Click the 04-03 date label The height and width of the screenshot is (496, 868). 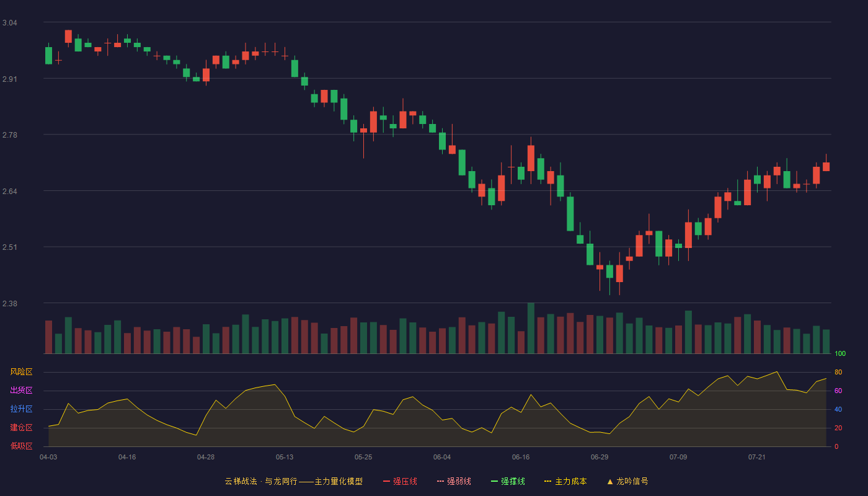[48, 457]
